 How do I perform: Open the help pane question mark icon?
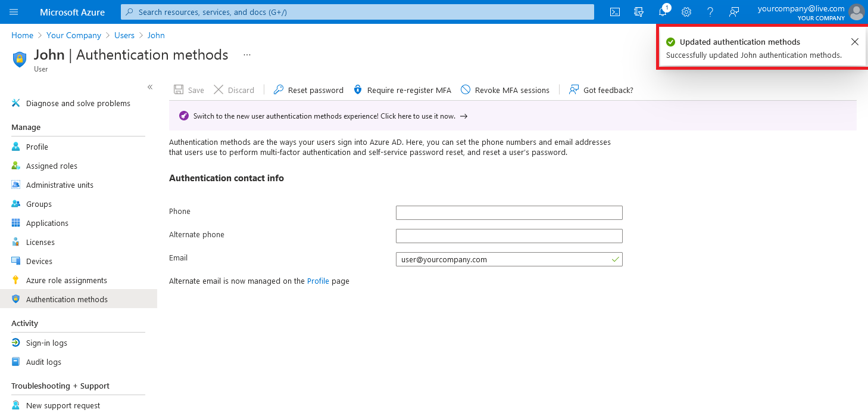click(710, 12)
